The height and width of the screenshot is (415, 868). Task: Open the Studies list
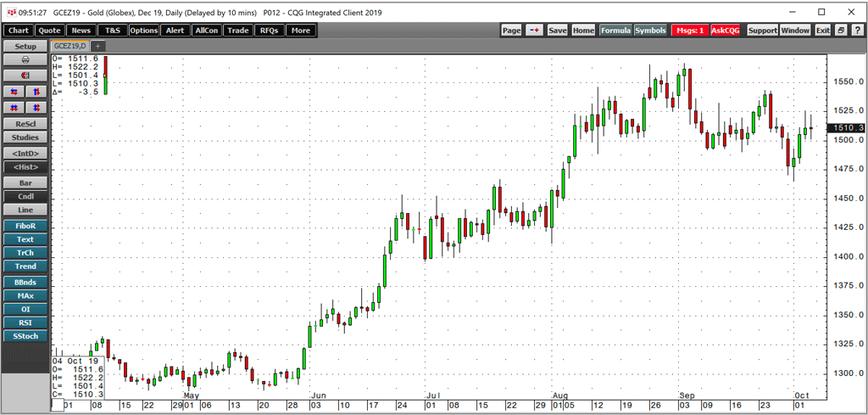[25, 137]
